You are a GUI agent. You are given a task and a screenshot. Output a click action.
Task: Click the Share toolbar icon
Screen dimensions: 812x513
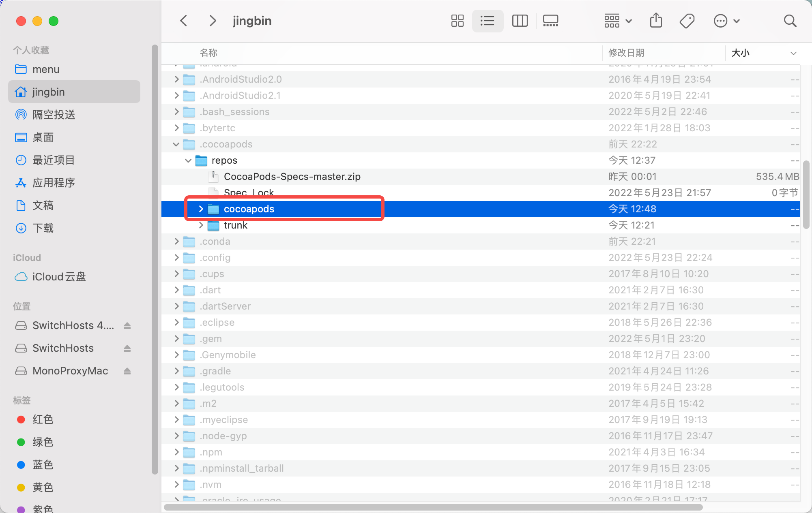tap(656, 21)
